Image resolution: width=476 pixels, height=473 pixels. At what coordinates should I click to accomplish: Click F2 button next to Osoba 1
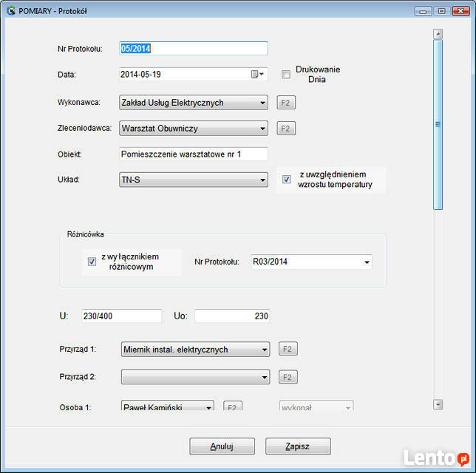click(x=233, y=406)
